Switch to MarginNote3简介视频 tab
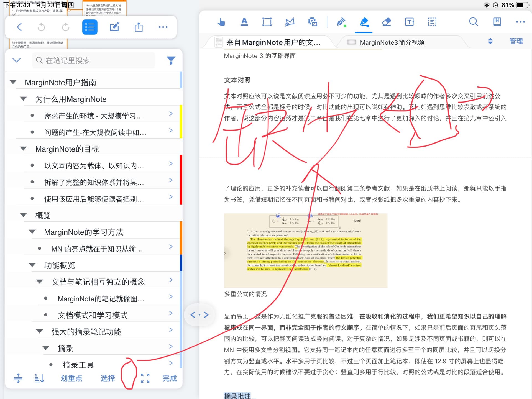Image resolution: width=532 pixels, height=399 pixels. click(392, 42)
